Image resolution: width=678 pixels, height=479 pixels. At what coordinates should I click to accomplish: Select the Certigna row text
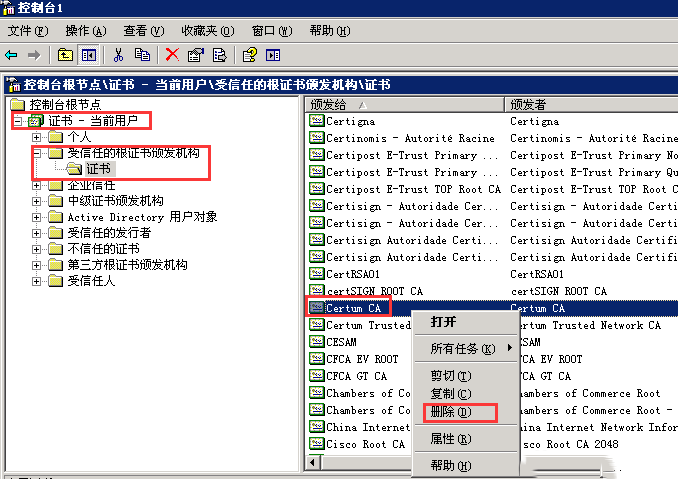(x=351, y=121)
